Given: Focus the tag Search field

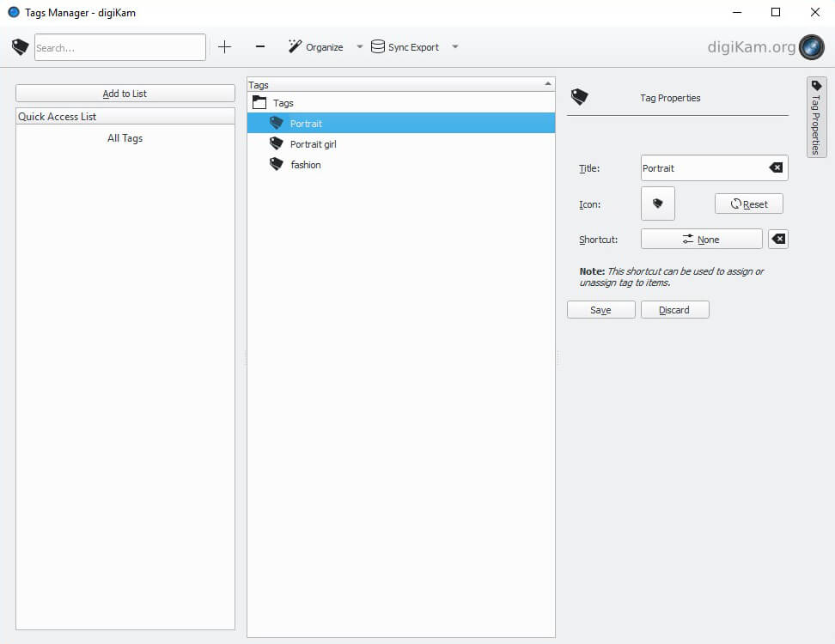Looking at the screenshot, I should tap(119, 47).
